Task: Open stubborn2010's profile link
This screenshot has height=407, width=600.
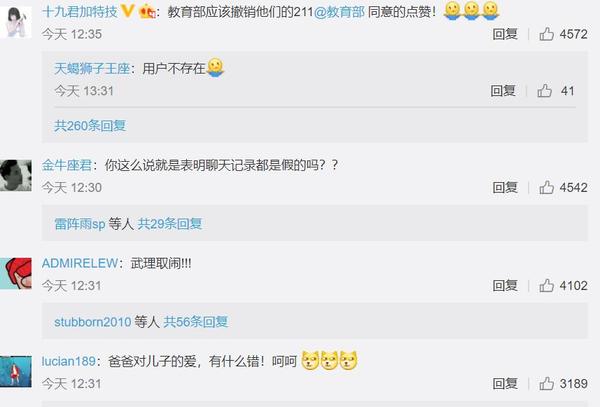Action: click(x=93, y=322)
